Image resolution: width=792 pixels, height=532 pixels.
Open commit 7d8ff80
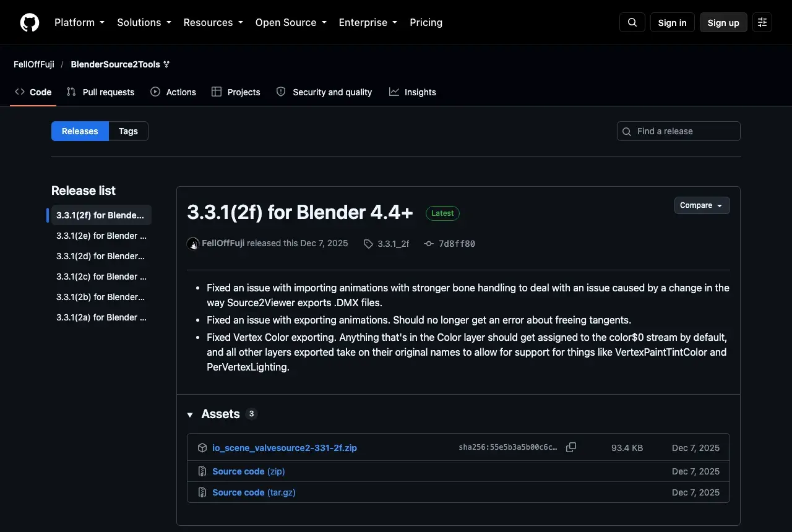tap(457, 244)
